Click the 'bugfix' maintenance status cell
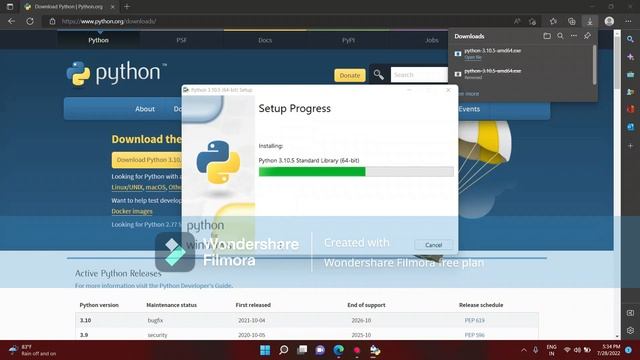The image size is (640, 360). [155, 320]
